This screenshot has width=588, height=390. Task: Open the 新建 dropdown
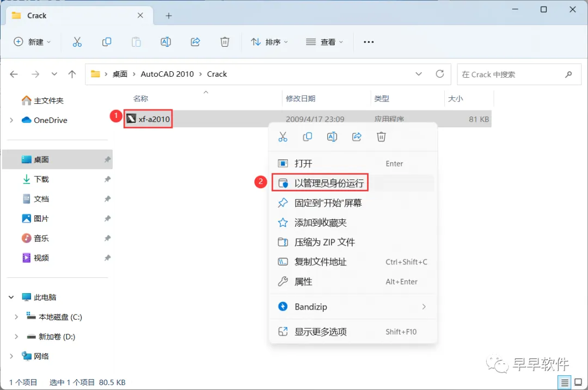pyautogui.click(x=32, y=42)
